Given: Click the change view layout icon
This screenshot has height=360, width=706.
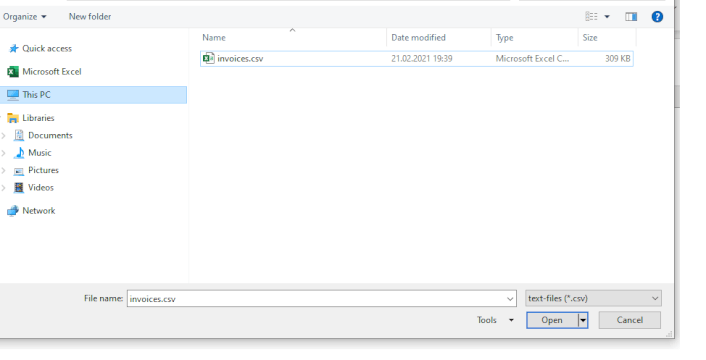Looking at the screenshot, I should (x=591, y=17).
